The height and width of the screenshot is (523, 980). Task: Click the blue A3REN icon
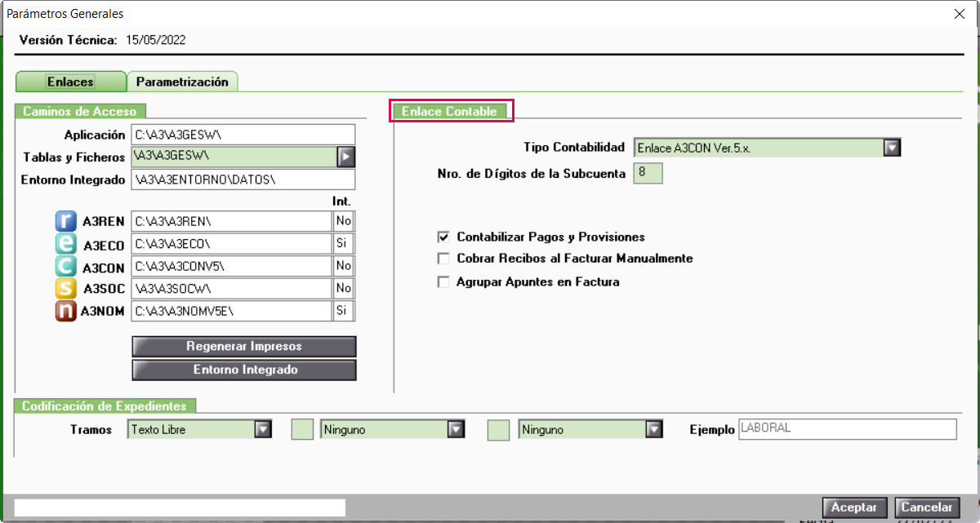click(66, 221)
